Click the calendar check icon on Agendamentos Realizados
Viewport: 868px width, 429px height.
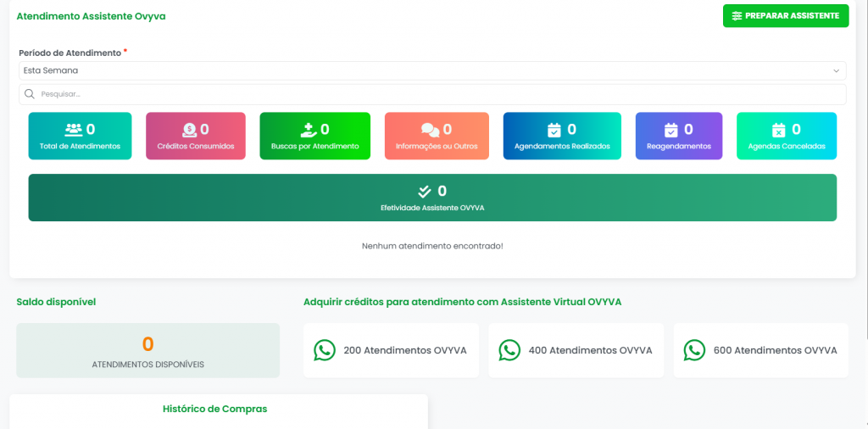(x=554, y=130)
